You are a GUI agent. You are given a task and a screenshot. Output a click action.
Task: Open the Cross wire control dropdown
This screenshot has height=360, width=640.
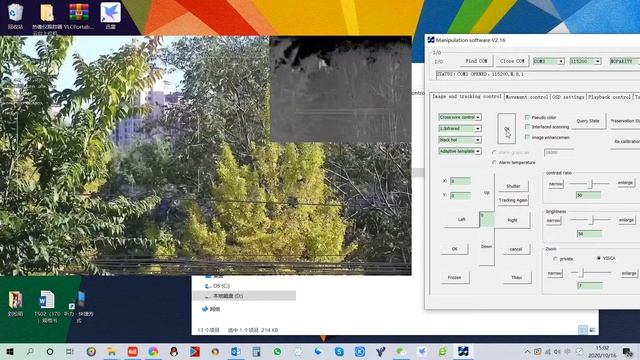pos(460,117)
